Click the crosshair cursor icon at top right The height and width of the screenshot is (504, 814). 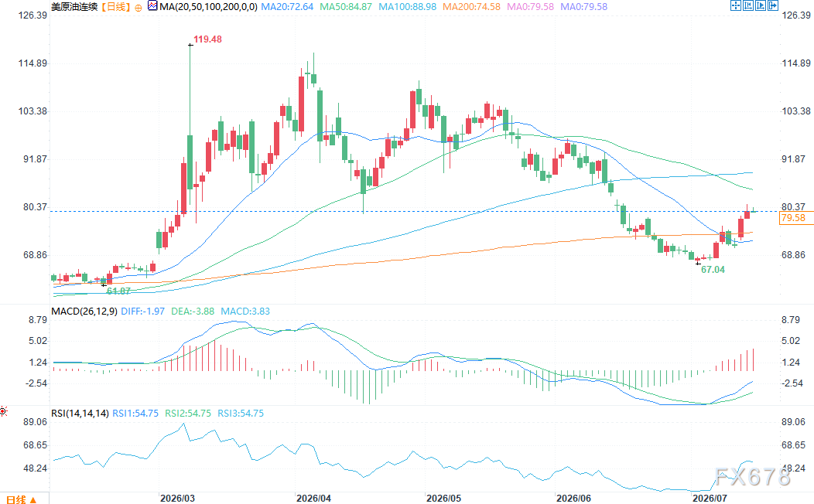tap(736, 5)
